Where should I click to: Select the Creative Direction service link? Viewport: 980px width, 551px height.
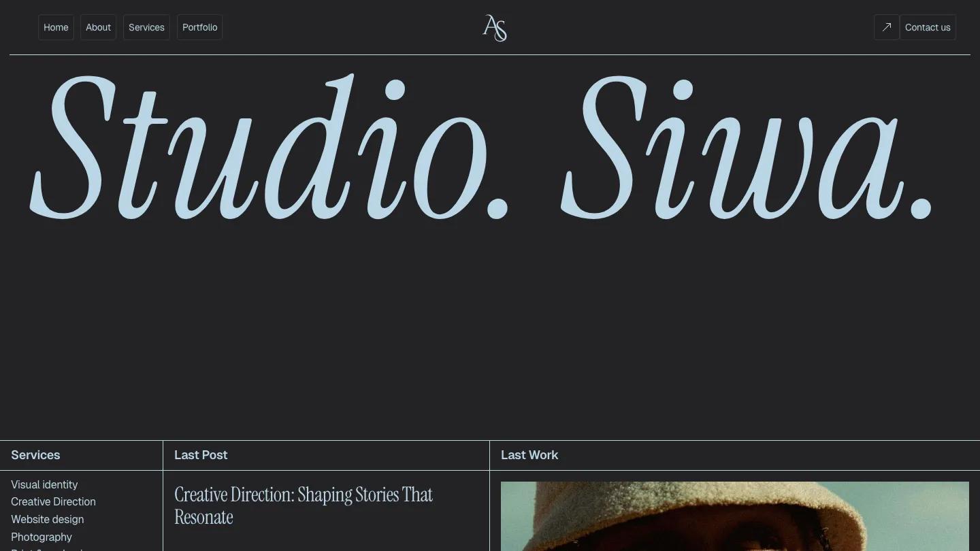pyautogui.click(x=53, y=501)
